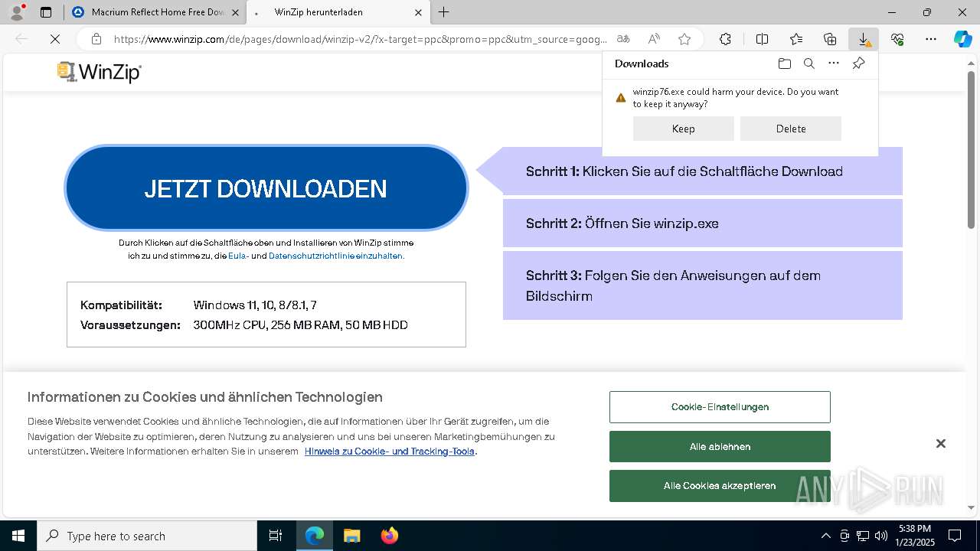The image size is (980, 551).
Task: Open Edge Settings and more menu
Action: [931, 39]
